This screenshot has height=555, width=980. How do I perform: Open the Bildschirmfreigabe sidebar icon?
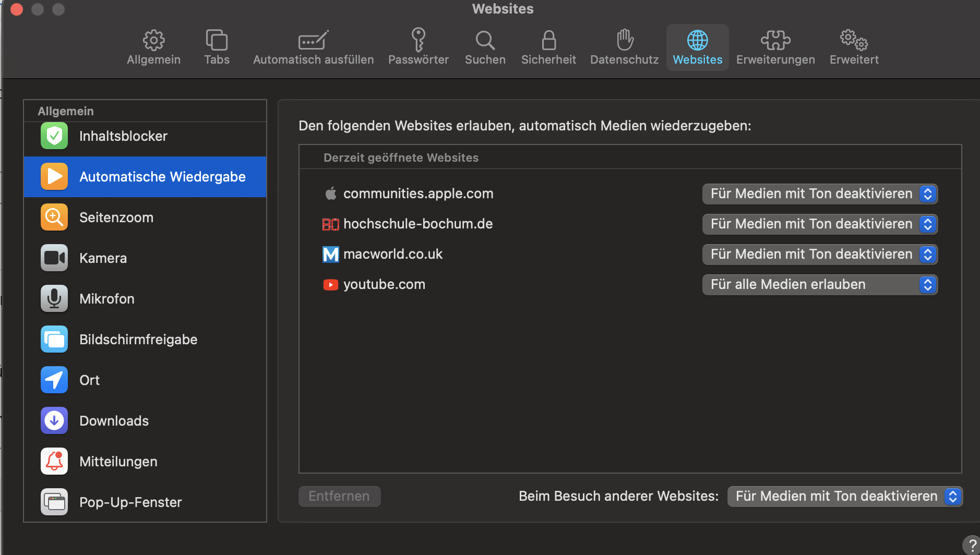click(54, 340)
